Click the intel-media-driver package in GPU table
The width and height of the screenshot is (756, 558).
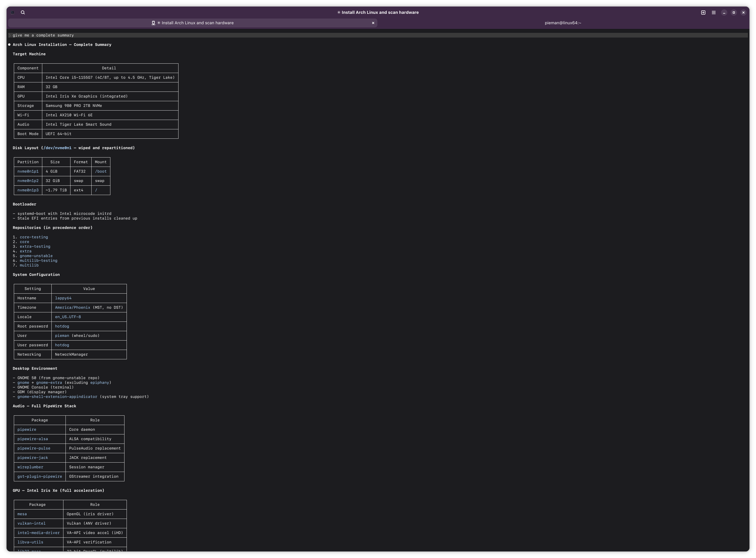click(39, 533)
